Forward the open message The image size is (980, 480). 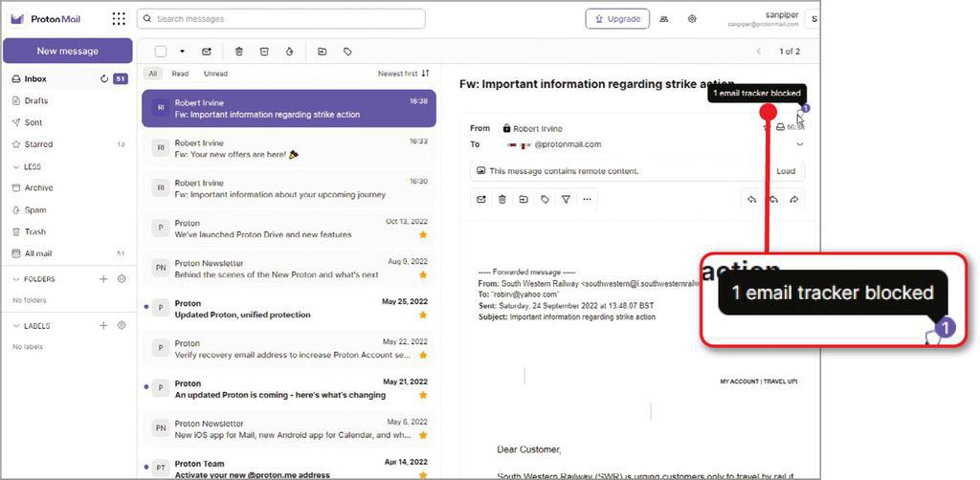794,199
